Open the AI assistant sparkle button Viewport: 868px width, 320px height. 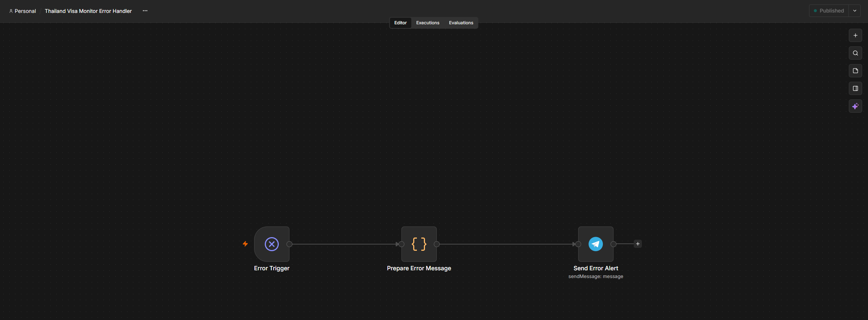(x=855, y=106)
